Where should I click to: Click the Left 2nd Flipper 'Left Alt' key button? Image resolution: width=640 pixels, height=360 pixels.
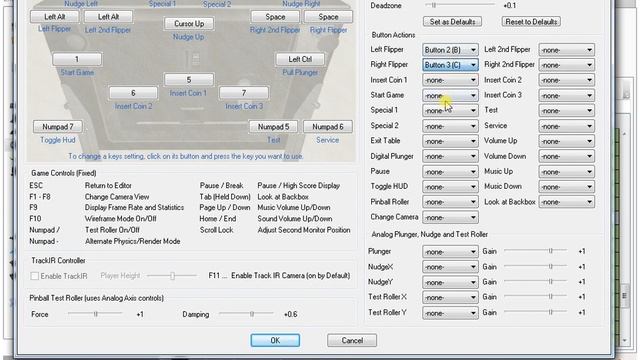pos(108,17)
